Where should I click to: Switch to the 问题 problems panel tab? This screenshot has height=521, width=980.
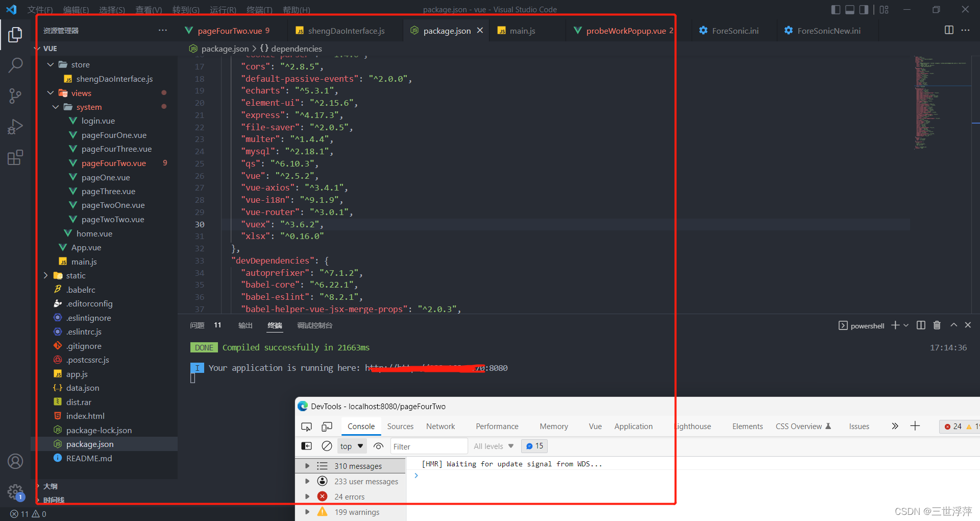click(205, 325)
